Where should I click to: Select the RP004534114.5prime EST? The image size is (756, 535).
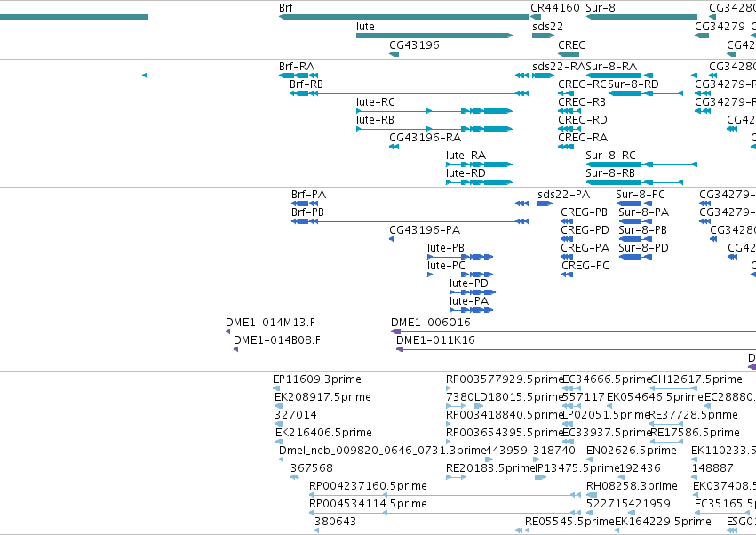[x=445, y=513]
